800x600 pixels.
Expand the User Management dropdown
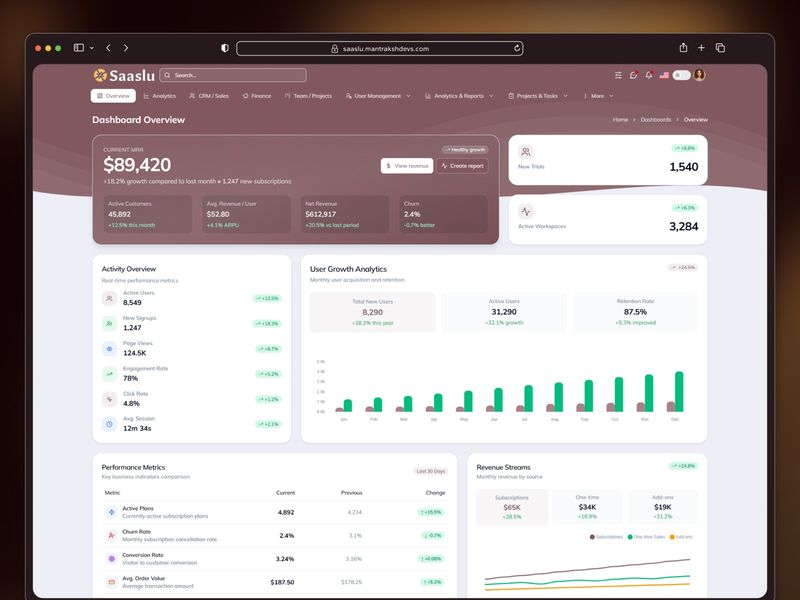(378, 96)
